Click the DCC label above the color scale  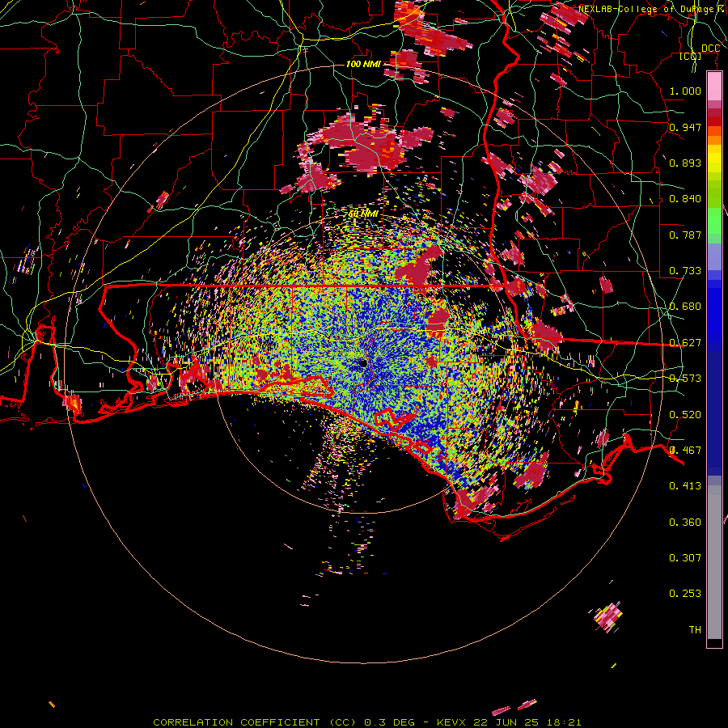tap(710, 49)
